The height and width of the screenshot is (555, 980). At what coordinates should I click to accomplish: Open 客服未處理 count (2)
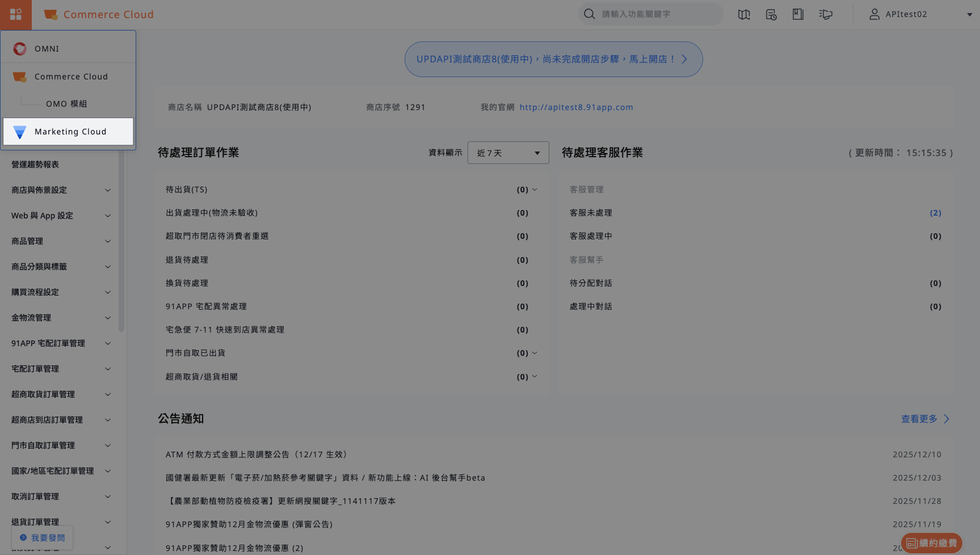[x=935, y=213]
